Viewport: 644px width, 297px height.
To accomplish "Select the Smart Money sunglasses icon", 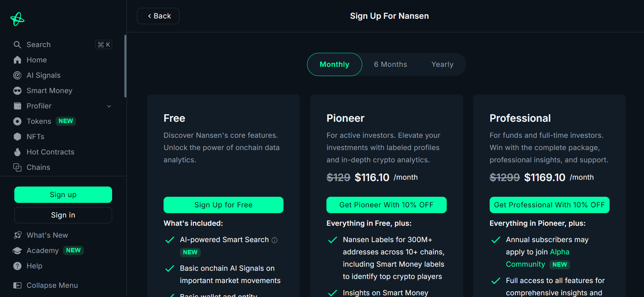I will [x=17, y=91].
